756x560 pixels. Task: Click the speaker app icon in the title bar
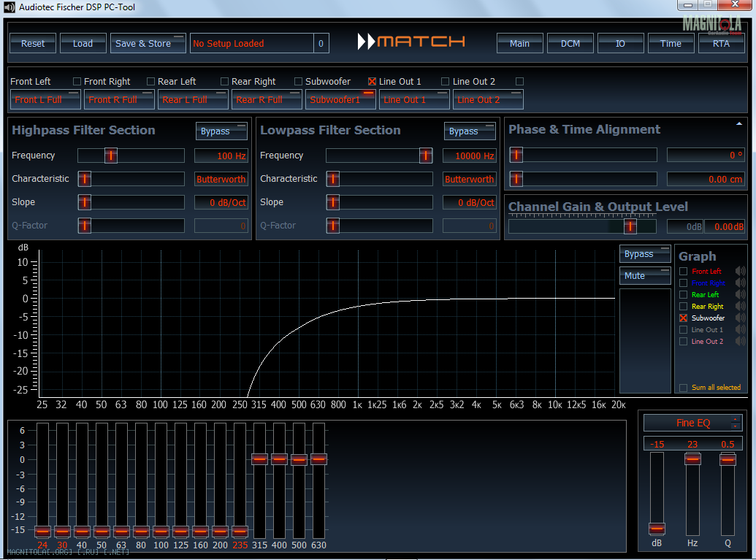point(9,7)
